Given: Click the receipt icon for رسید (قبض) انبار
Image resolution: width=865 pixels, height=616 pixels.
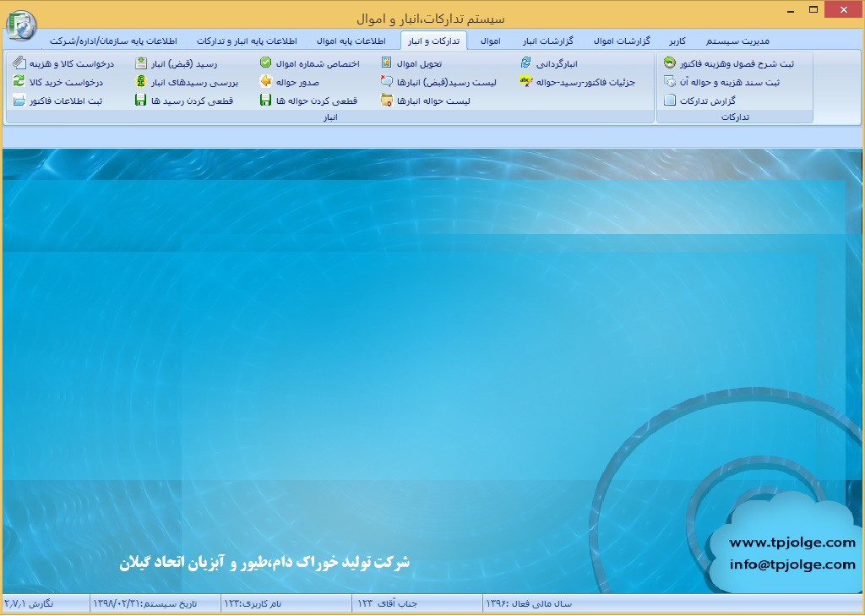Looking at the screenshot, I should tap(141, 63).
